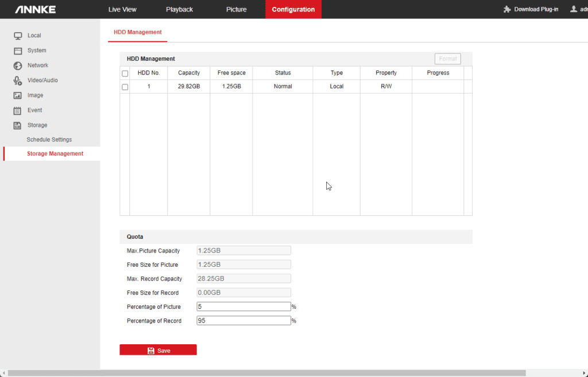Click the Local monitor icon in sidebar

(x=17, y=36)
